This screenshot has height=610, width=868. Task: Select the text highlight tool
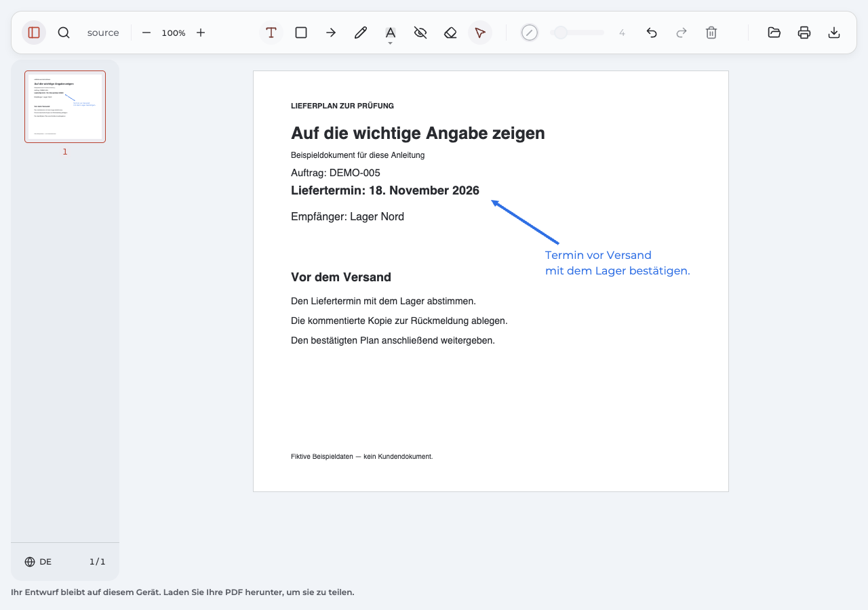391,32
